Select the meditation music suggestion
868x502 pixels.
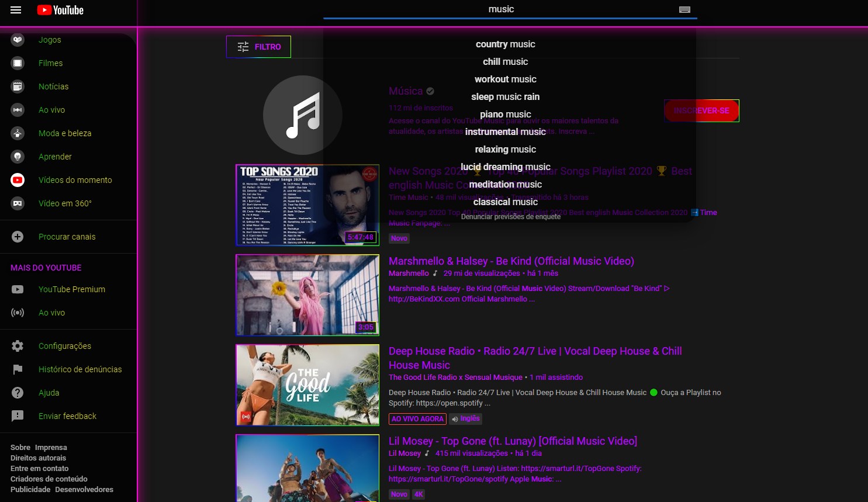pyautogui.click(x=506, y=185)
